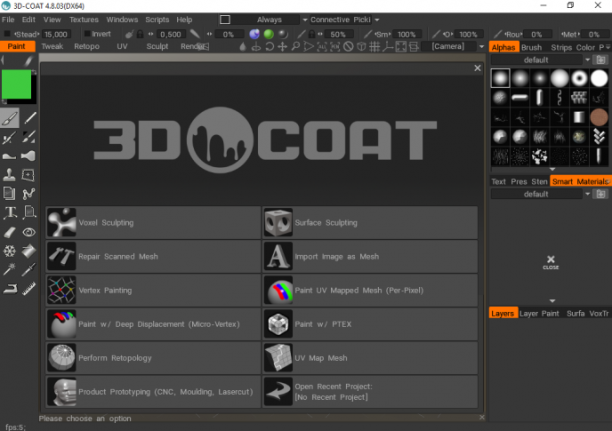Open the Alphas default folder dropdown
Viewport: 612px width, 431px height.
pos(587,60)
